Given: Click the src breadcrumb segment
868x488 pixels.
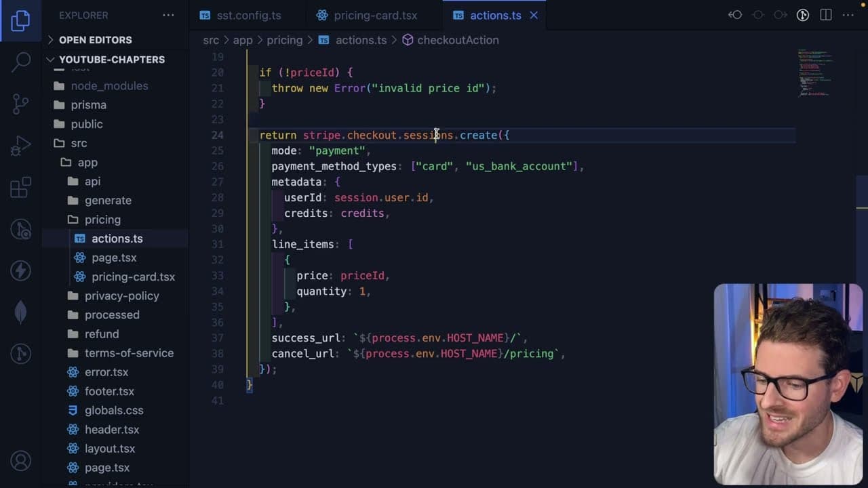Looking at the screenshot, I should click(x=211, y=40).
